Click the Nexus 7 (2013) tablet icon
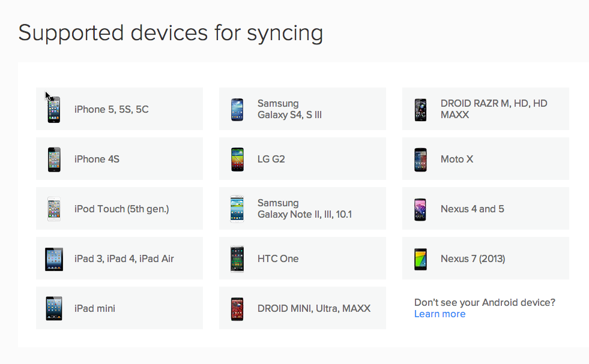Screen dimensions: 589x364 420,259
